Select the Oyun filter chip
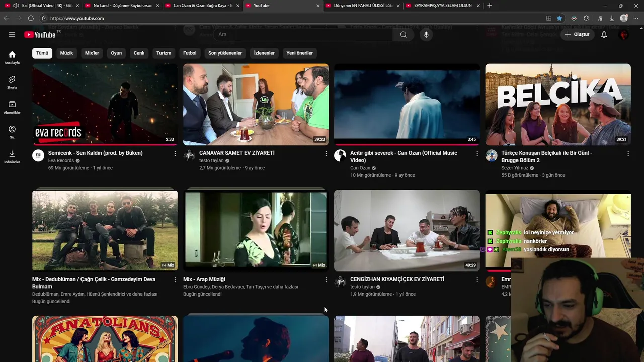 click(x=116, y=53)
